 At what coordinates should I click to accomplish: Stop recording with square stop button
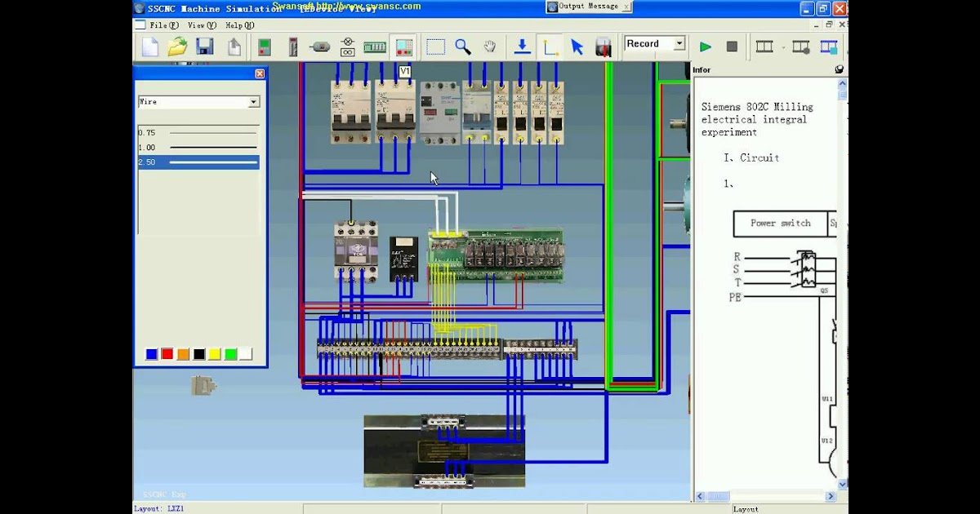pos(732,47)
